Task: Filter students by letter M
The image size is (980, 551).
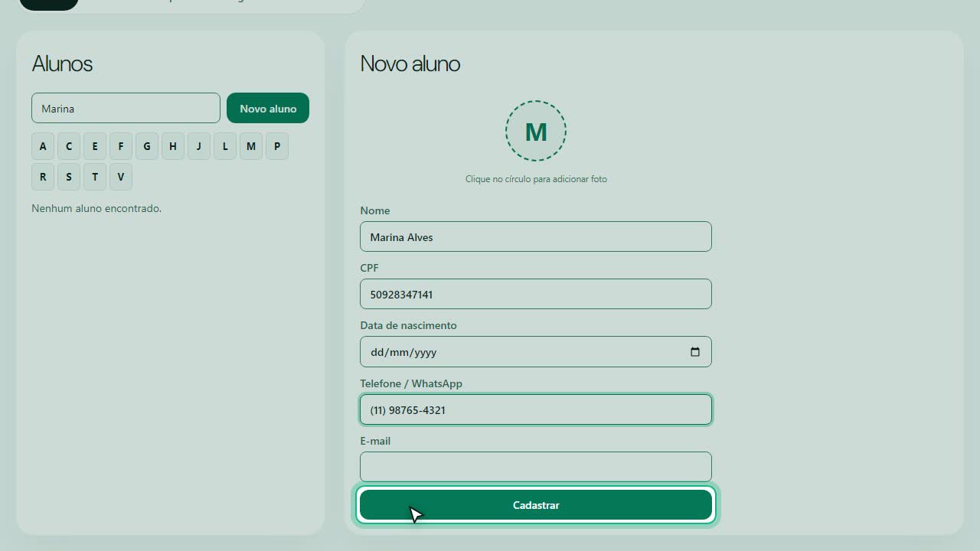Action: (251, 146)
